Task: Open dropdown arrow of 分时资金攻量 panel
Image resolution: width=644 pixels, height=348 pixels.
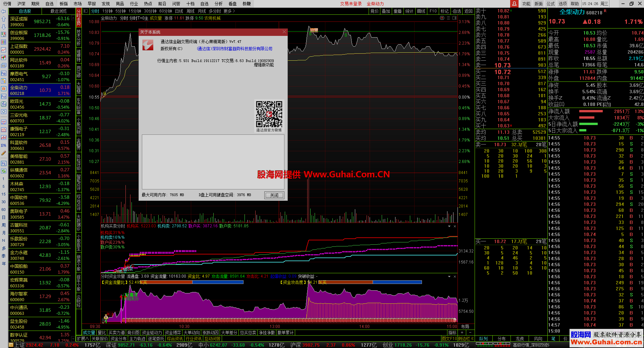Action: pos(449,277)
